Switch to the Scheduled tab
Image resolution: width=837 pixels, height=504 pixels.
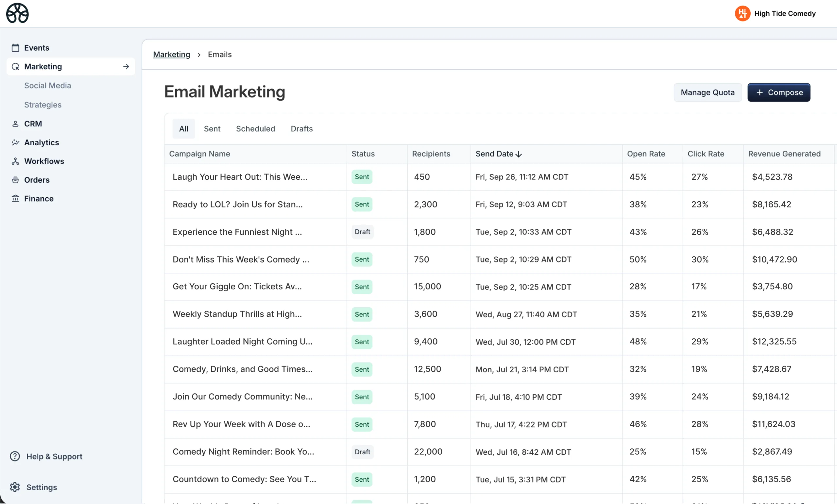255,129
